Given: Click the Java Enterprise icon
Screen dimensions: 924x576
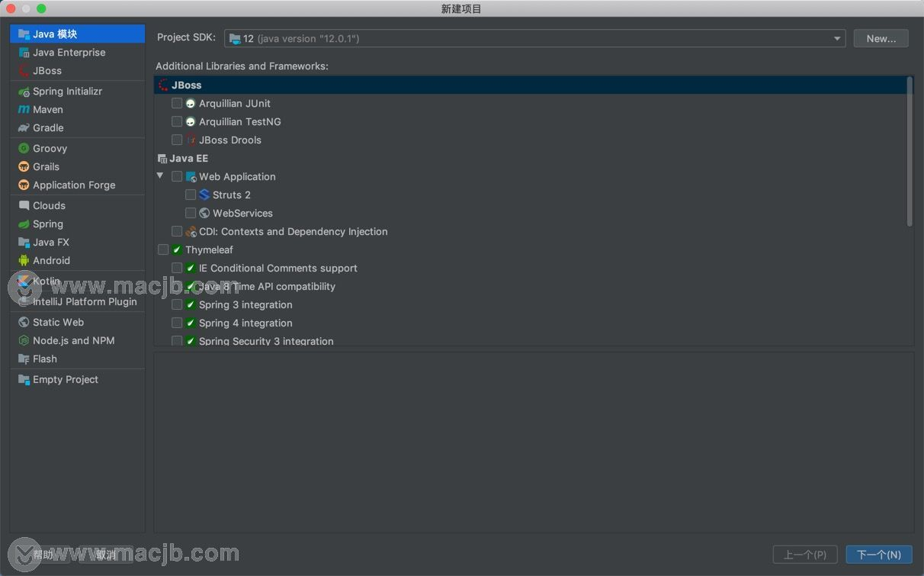Looking at the screenshot, I should (x=24, y=52).
